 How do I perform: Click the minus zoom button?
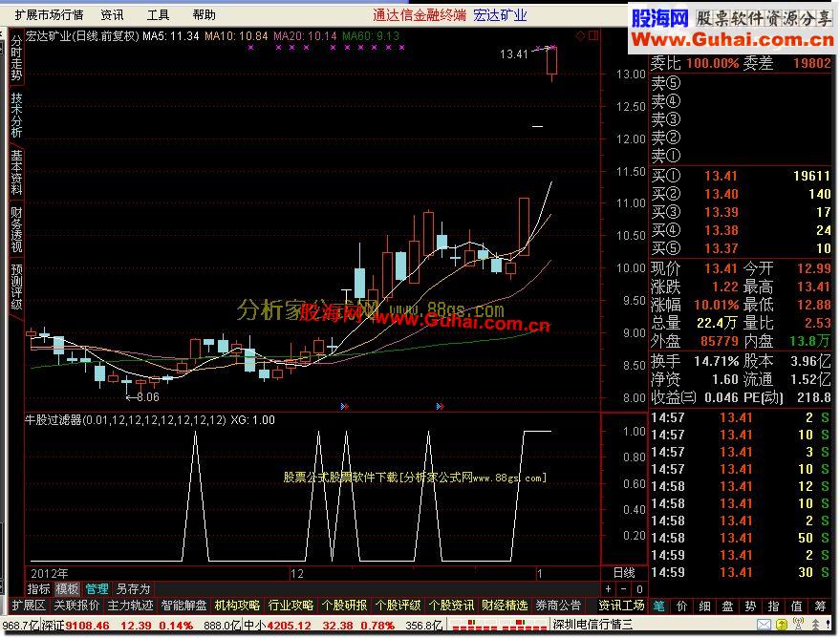pyautogui.click(x=624, y=588)
